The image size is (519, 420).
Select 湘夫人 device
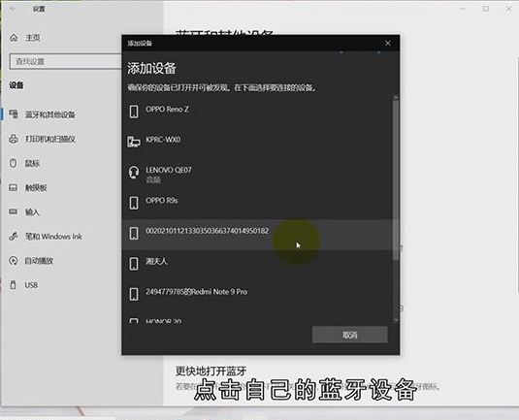[257, 264]
